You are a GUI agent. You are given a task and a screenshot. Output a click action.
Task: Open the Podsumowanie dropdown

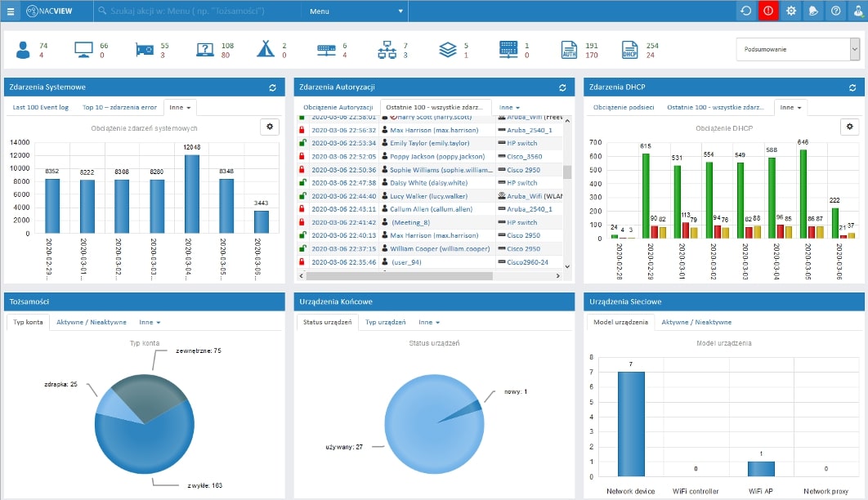click(x=798, y=49)
